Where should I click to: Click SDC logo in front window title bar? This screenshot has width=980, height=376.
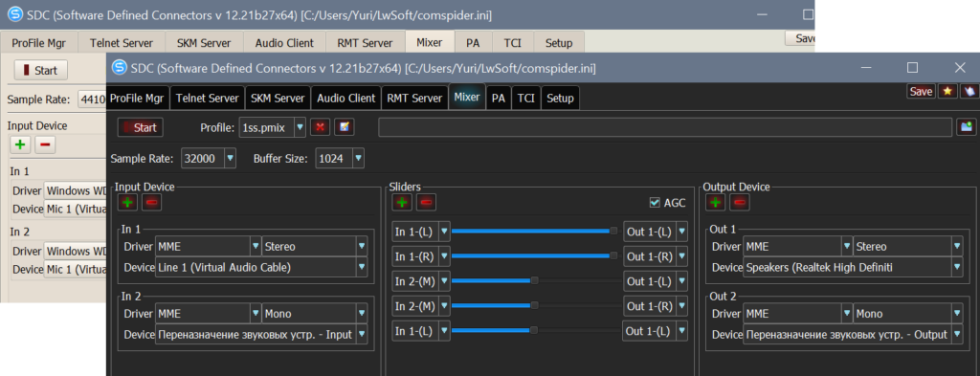point(120,68)
